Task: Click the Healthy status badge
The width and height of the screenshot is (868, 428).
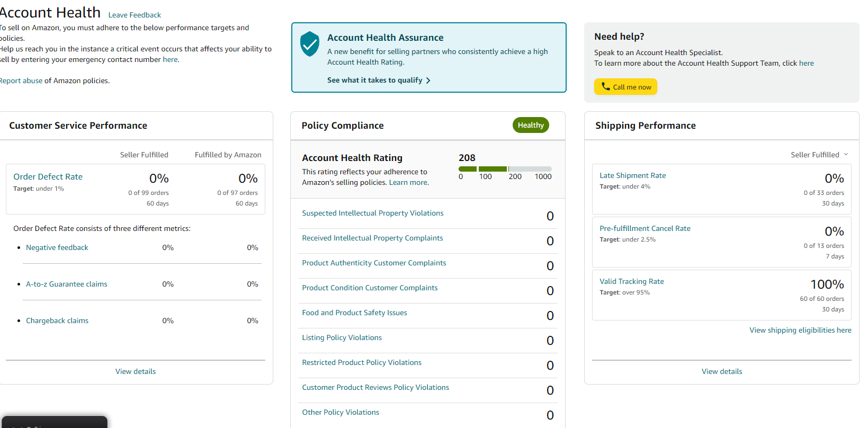Action: click(x=531, y=125)
